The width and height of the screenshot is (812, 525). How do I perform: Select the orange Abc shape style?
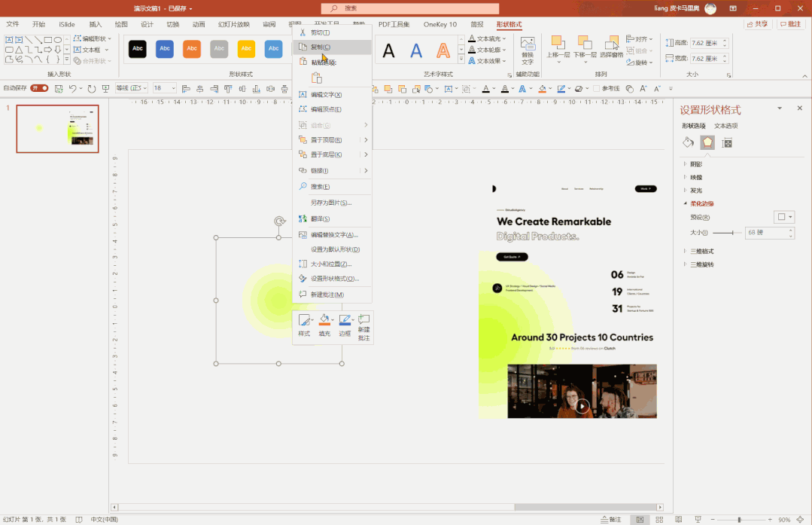192,49
